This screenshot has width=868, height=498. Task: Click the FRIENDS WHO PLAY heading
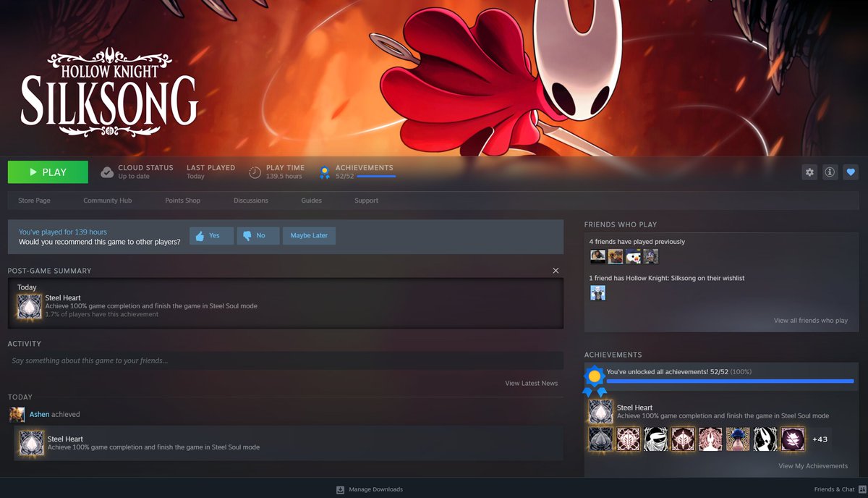tap(621, 225)
